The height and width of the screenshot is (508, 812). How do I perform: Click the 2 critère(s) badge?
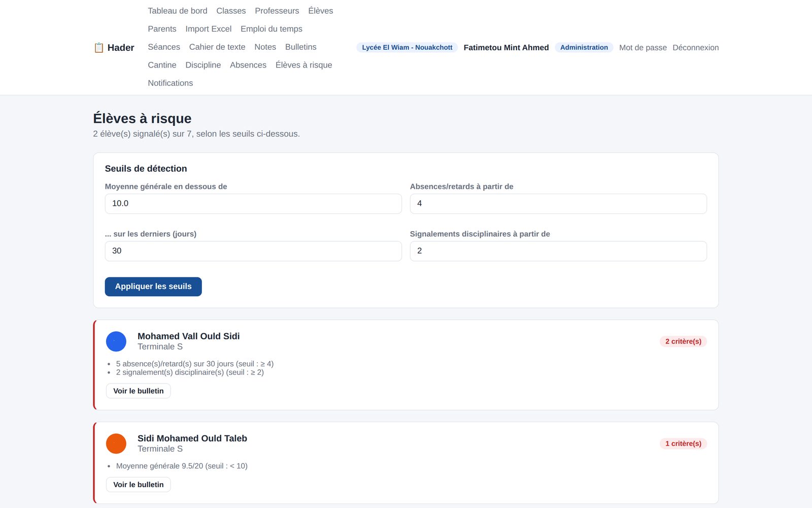click(x=683, y=341)
